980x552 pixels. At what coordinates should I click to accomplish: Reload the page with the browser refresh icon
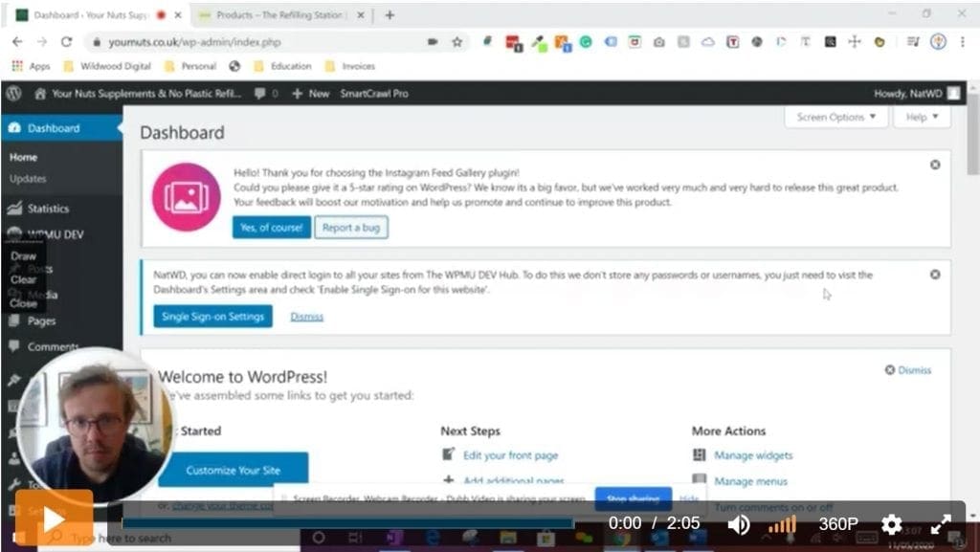click(66, 42)
